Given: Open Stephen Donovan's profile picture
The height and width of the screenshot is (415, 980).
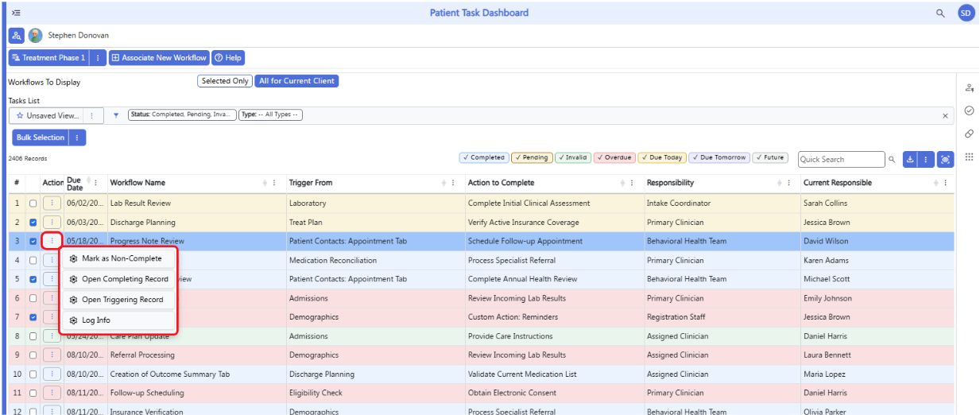Looking at the screenshot, I should pos(36,36).
